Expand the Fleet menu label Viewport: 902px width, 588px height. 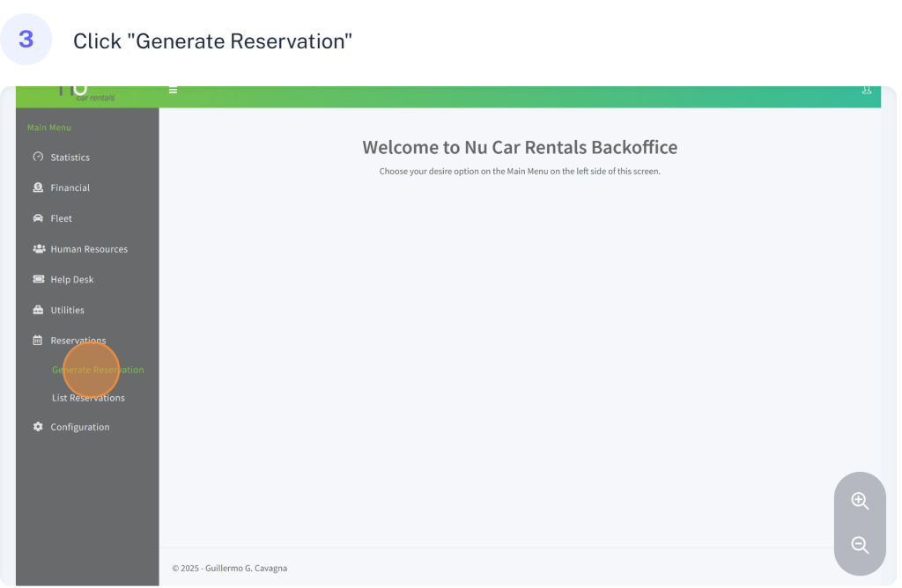point(62,218)
